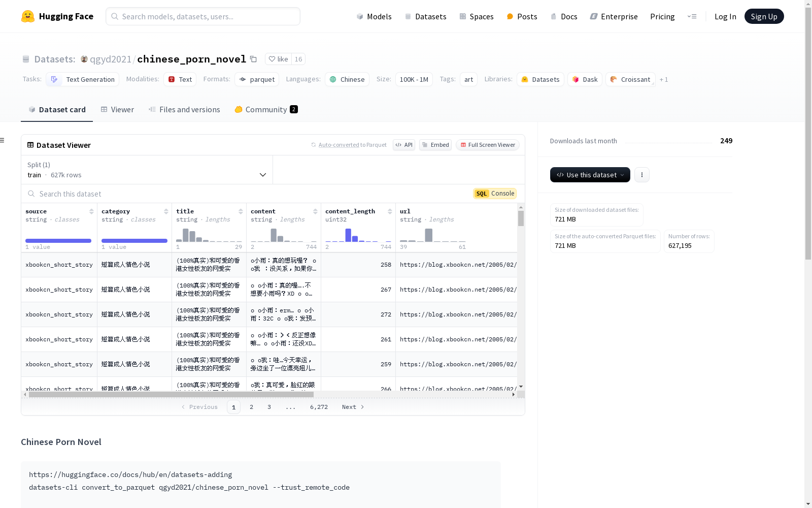
Task: Open the Full Screen Viewer
Action: click(488, 145)
